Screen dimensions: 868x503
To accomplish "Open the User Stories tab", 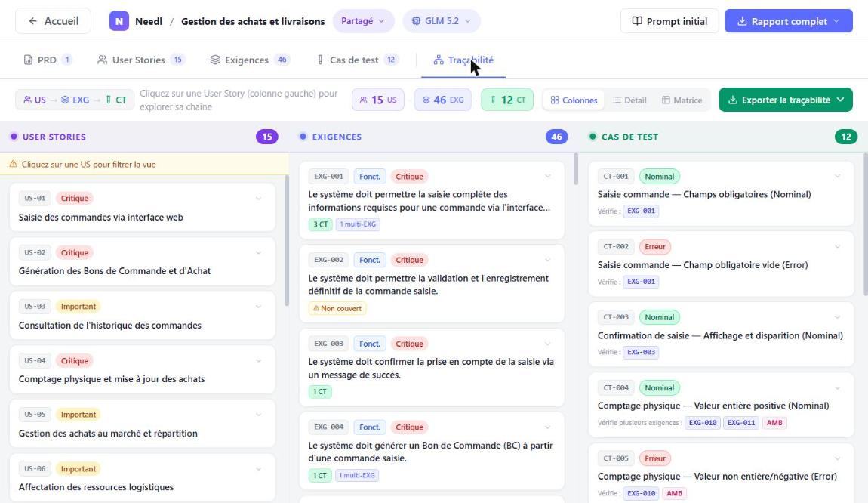I will coord(141,60).
